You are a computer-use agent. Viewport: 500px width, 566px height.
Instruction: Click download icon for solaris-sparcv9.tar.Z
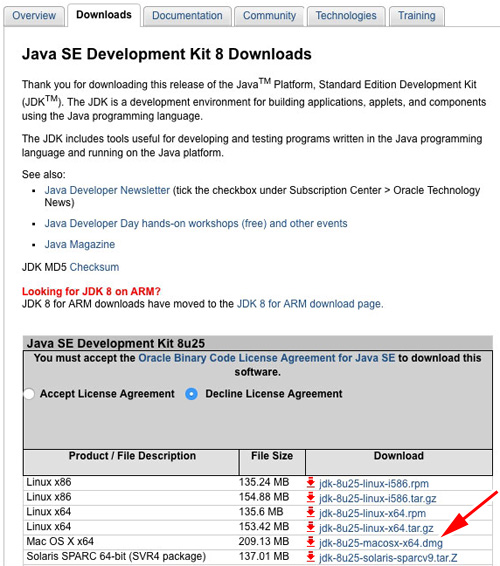[310, 557]
